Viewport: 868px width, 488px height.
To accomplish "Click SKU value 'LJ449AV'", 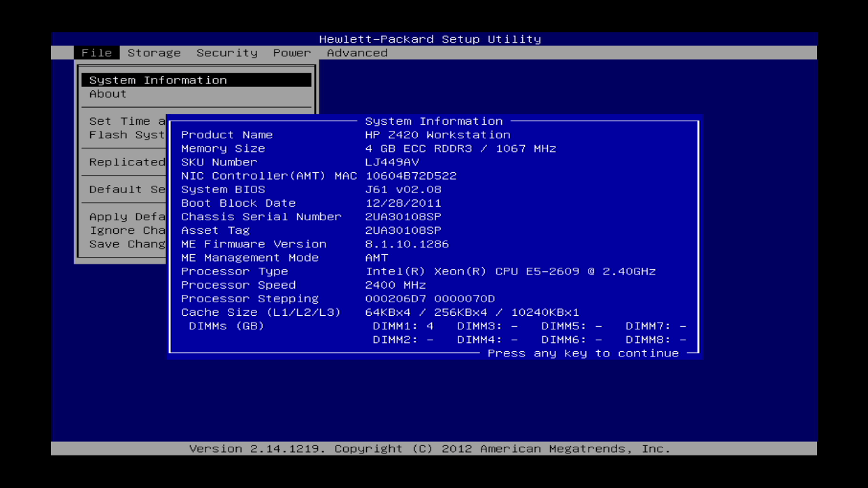I will [392, 162].
